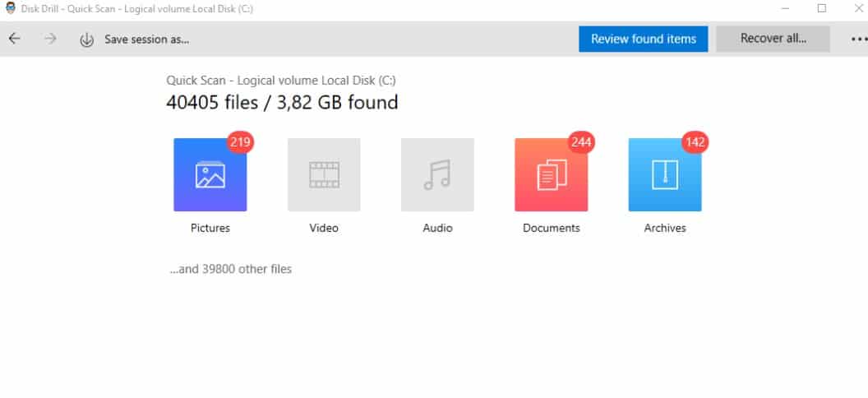The image size is (868, 398).
Task: Click the Pictures label text
Action: pyautogui.click(x=210, y=228)
